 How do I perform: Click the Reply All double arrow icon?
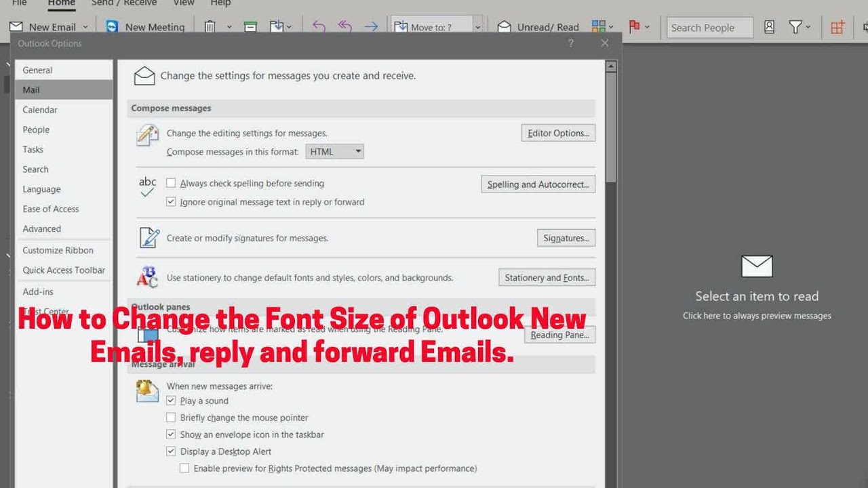345,27
